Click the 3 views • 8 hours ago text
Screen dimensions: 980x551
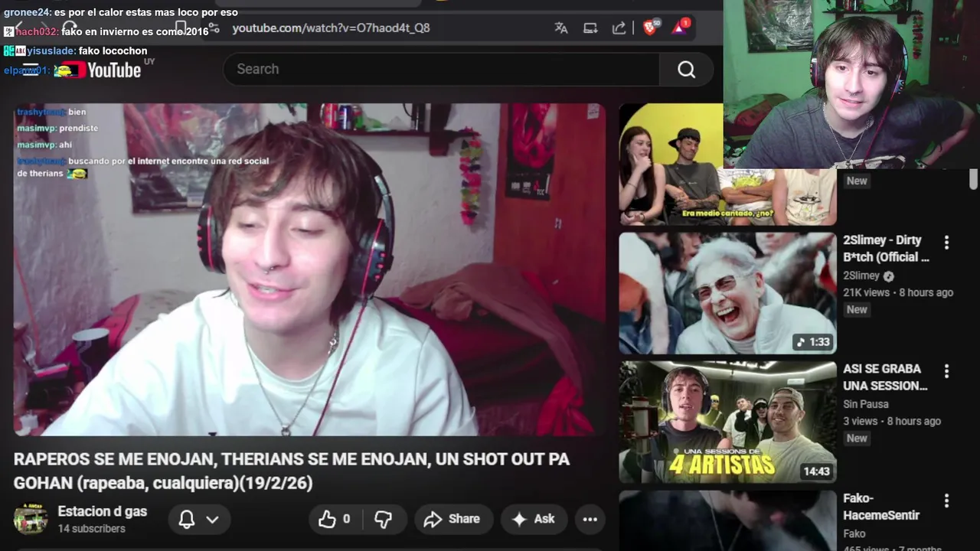coord(892,421)
